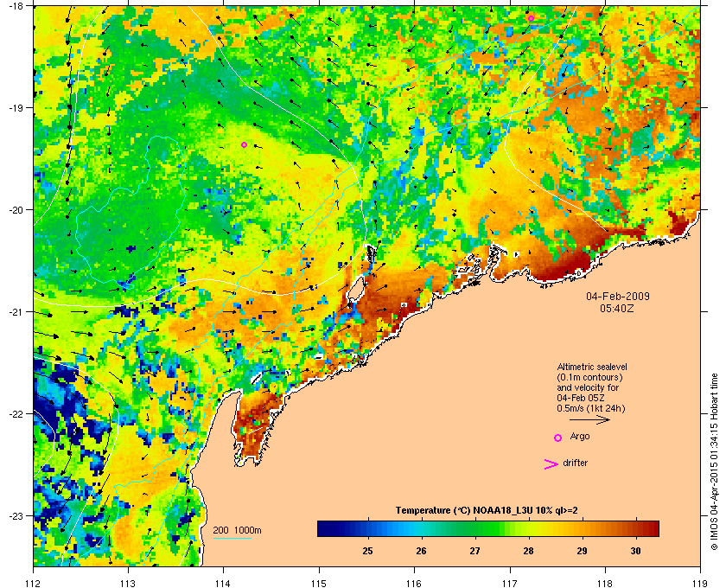Click the 'and velocity for' legend line
Screen dimensions: 726x588
coord(588,388)
